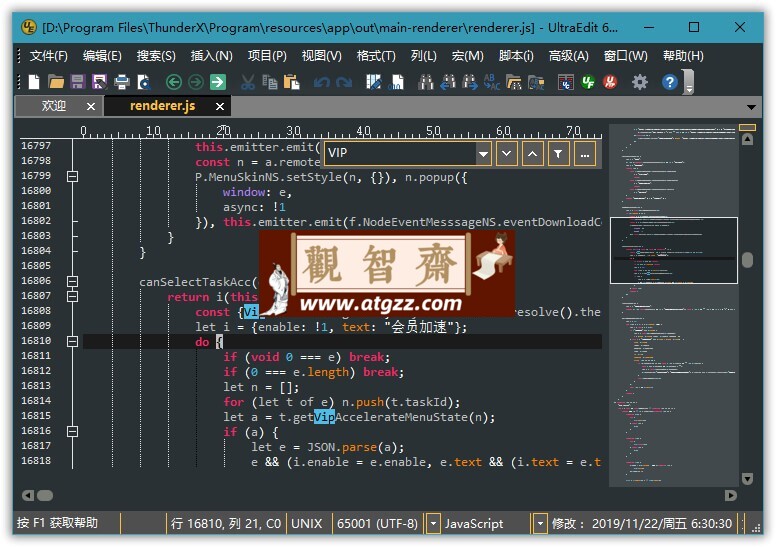Collapse code fold at line 16806

(72, 281)
